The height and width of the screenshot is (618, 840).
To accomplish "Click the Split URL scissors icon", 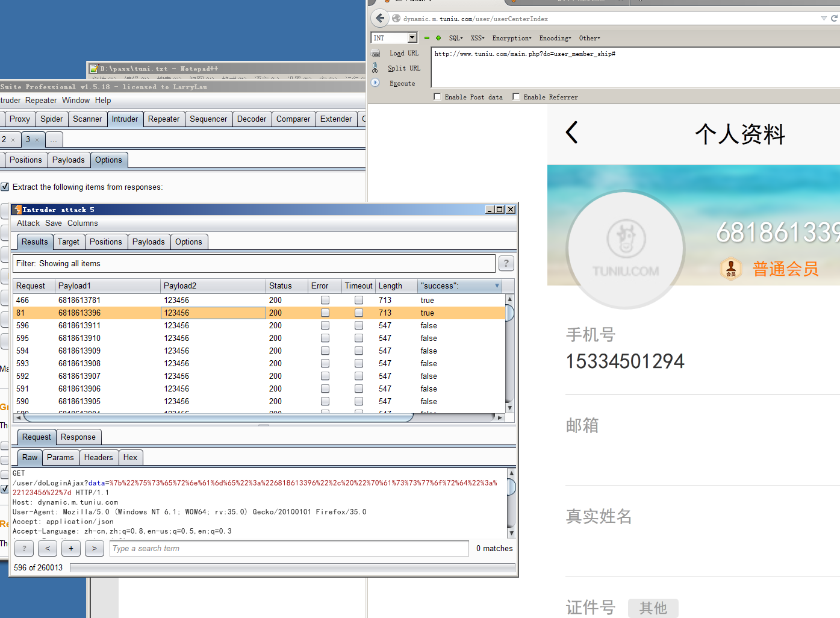I will 375,67.
